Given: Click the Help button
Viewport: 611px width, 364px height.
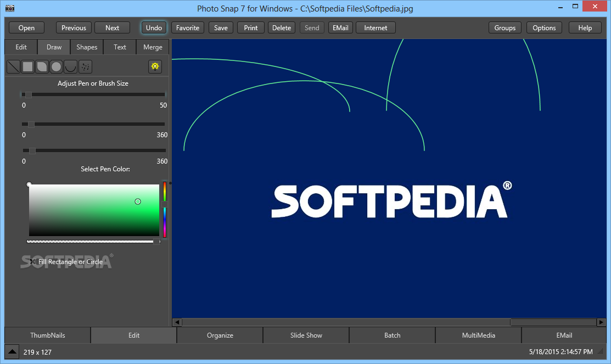Looking at the screenshot, I should click(585, 27).
